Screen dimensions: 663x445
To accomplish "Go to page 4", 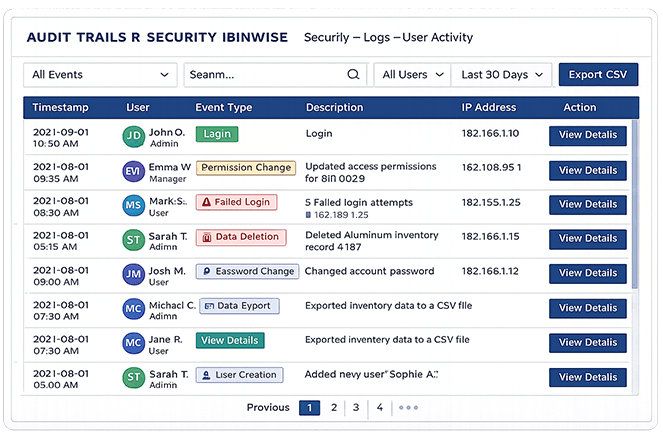I will coord(380,407).
